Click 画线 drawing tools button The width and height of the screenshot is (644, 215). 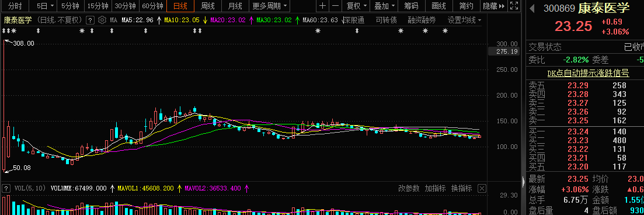[x=438, y=6]
